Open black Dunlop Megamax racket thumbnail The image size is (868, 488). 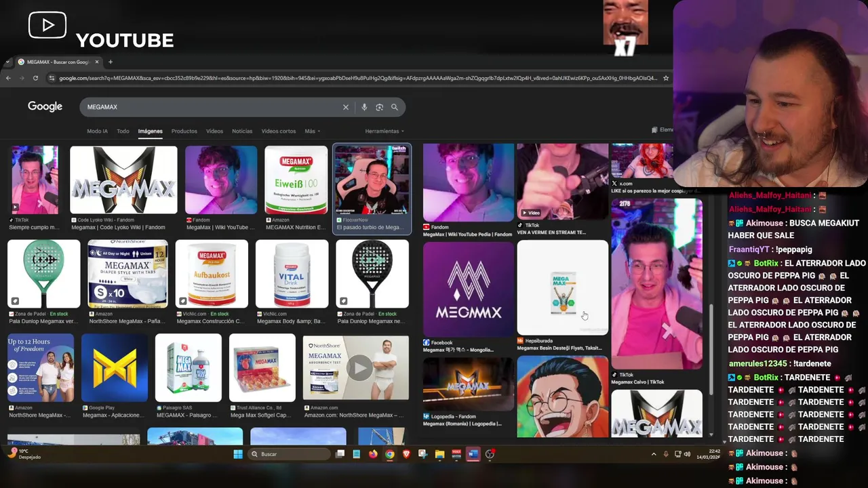pos(372,273)
